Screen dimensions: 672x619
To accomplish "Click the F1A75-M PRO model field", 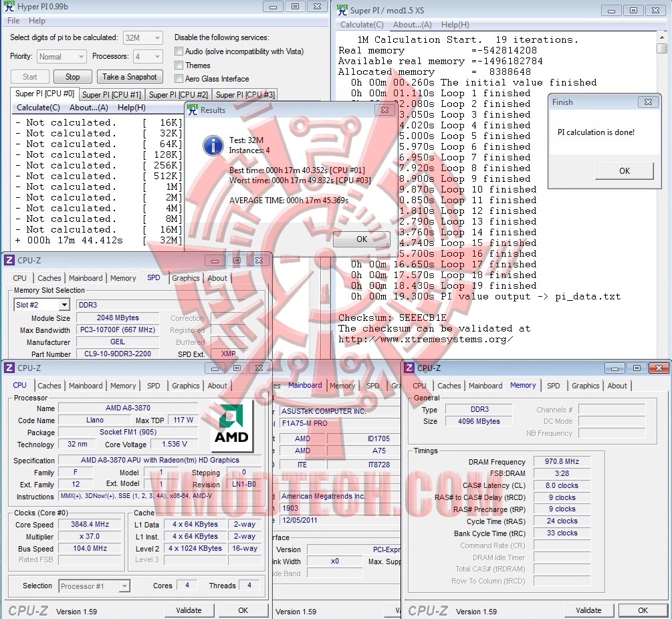I will [x=340, y=423].
